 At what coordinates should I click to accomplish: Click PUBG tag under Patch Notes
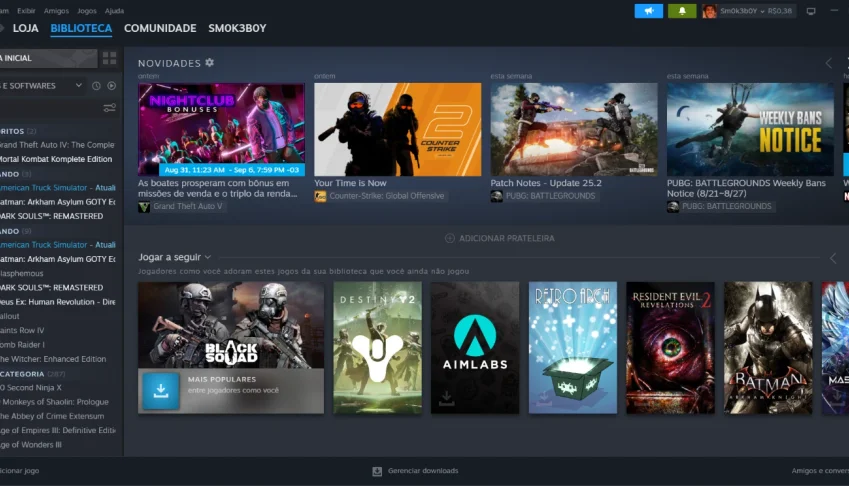[x=544, y=196]
